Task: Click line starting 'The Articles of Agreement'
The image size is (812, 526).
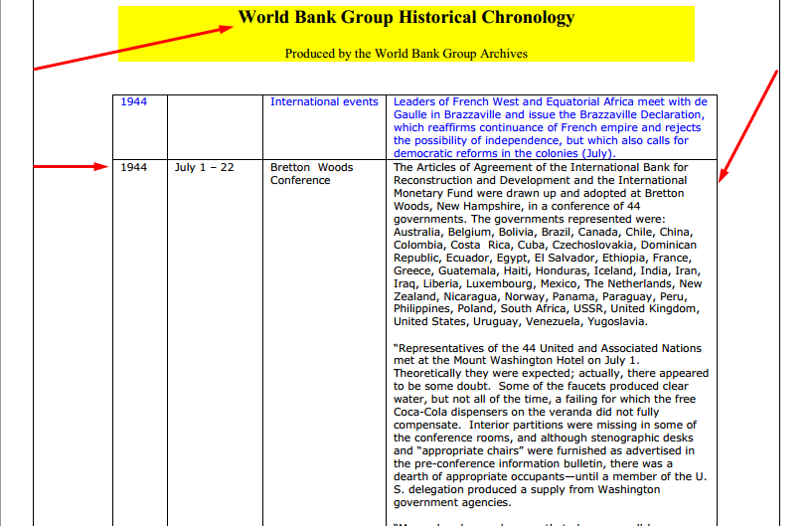Action: [541, 167]
